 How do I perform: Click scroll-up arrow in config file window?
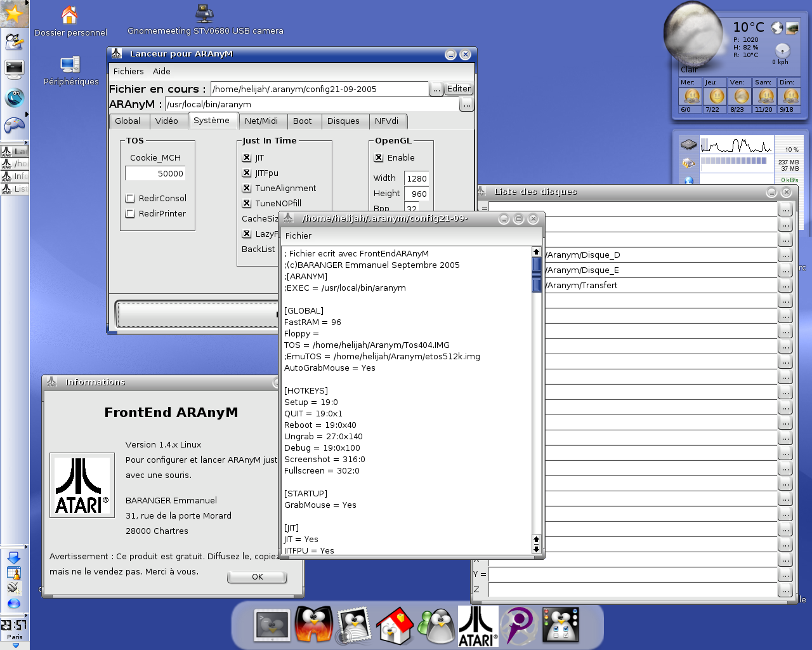coord(537,252)
